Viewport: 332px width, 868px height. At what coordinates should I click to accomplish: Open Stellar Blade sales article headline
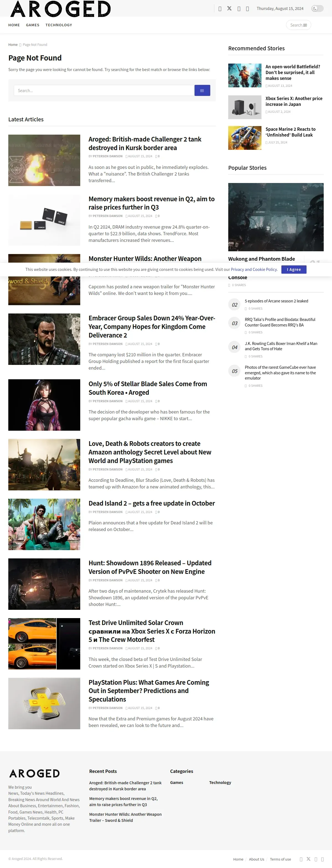[x=148, y=388]
